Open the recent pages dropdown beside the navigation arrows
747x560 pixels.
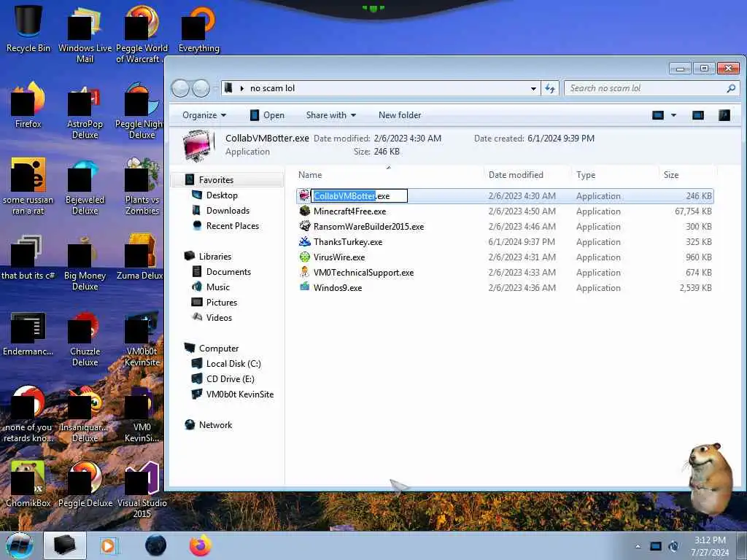[x=215, y=88]
